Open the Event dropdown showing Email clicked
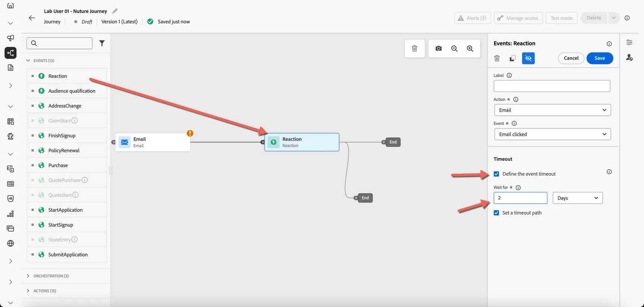644x307 pixels. (x=552, y=134)
